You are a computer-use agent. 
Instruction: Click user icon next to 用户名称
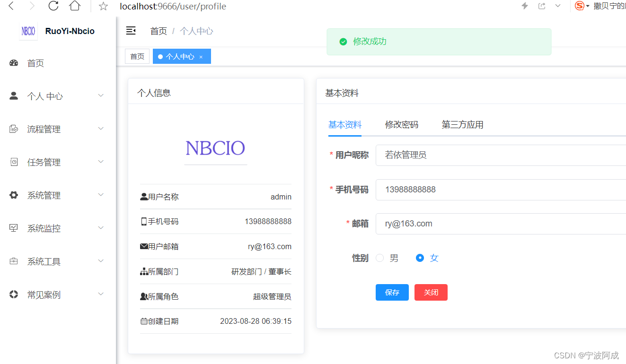click(144, 197)
